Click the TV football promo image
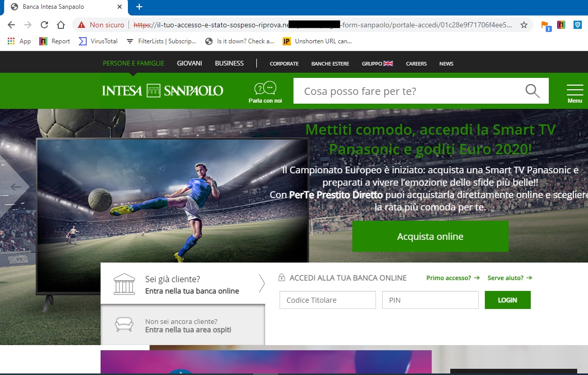Image resolution: width=588 pixels, height=375 pixels. point(172,201)
